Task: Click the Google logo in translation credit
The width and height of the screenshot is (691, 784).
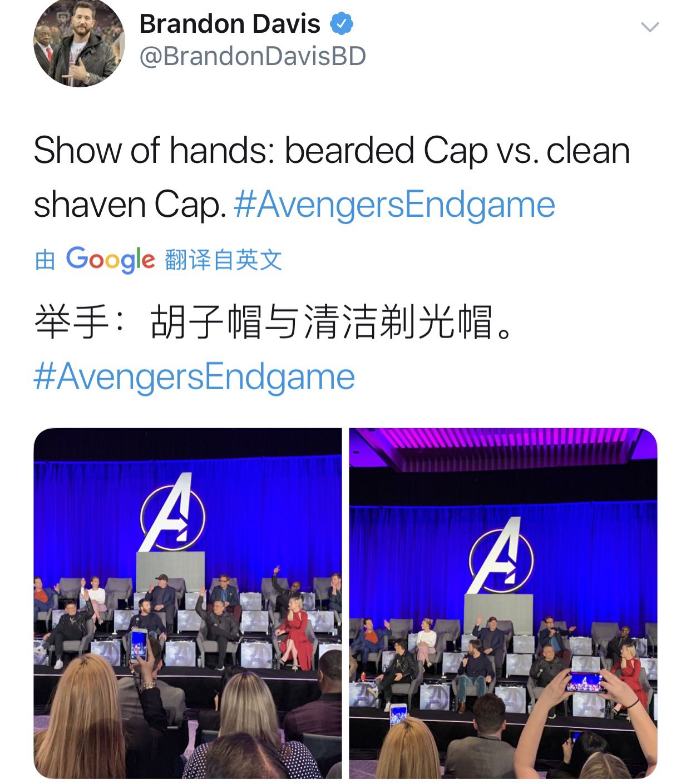Action: coord(110,259)
